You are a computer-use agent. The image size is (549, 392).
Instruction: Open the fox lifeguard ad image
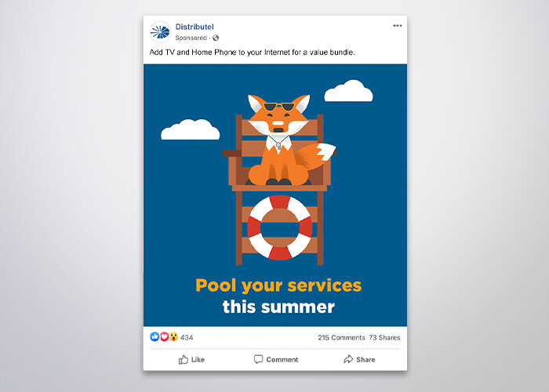(x=275, y=195)
